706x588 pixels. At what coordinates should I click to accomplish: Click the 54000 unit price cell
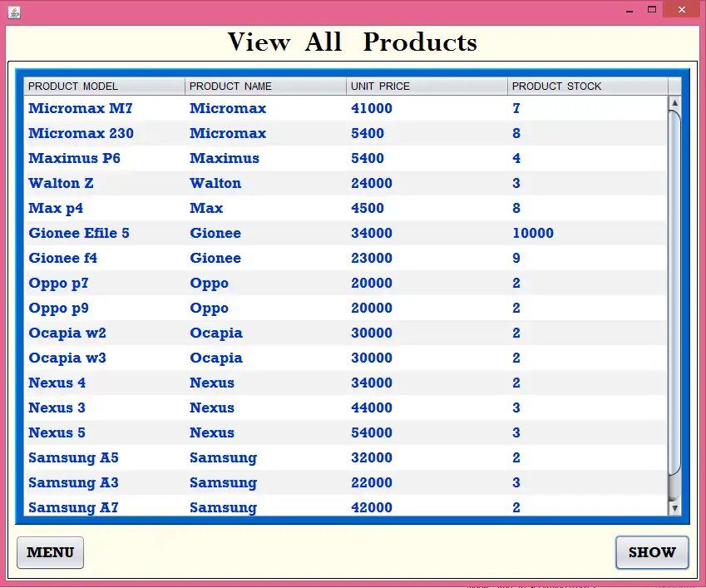coord(427,432)
